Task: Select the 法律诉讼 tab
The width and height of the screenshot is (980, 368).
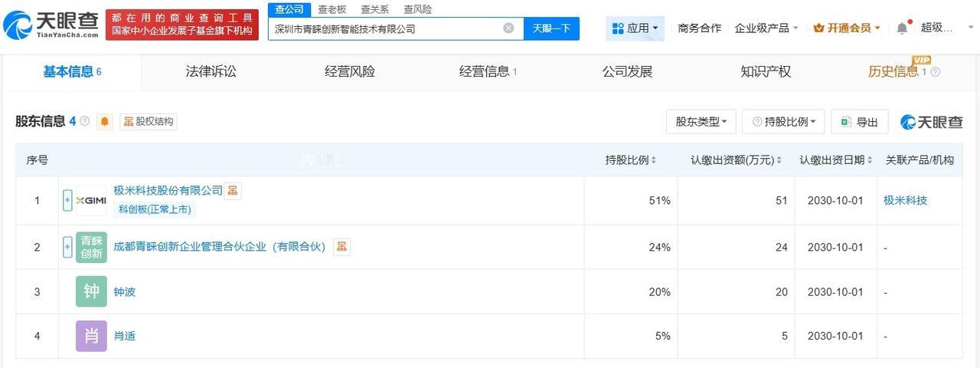Action: (211, 72)
